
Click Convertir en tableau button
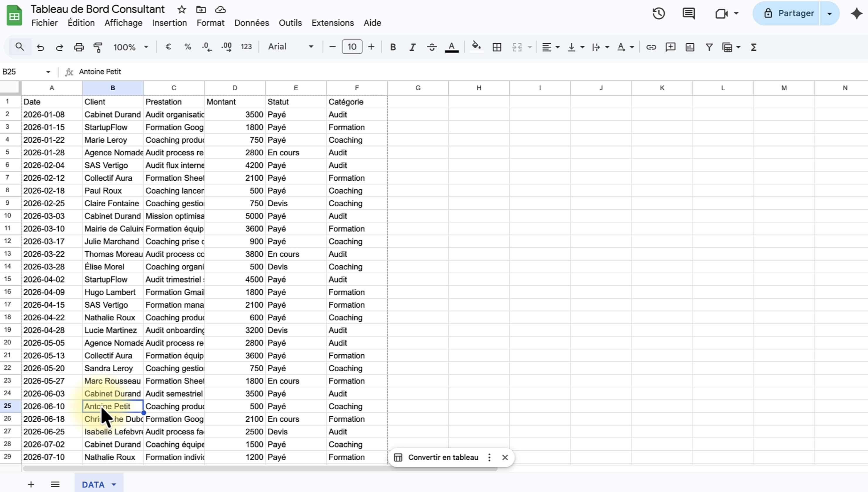click(x=443, y=457)
